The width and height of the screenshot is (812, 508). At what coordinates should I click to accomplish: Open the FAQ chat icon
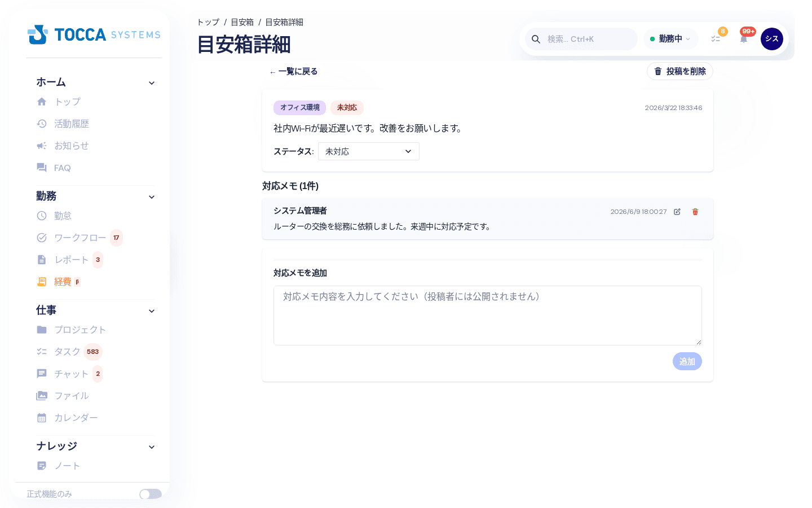point(42,168)
